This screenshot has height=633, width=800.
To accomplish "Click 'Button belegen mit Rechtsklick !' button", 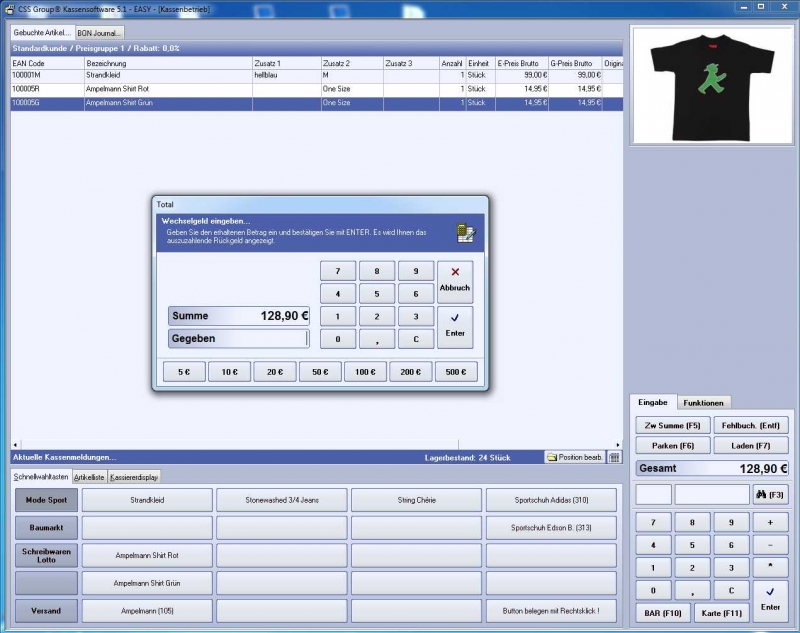I will point(551,611).
